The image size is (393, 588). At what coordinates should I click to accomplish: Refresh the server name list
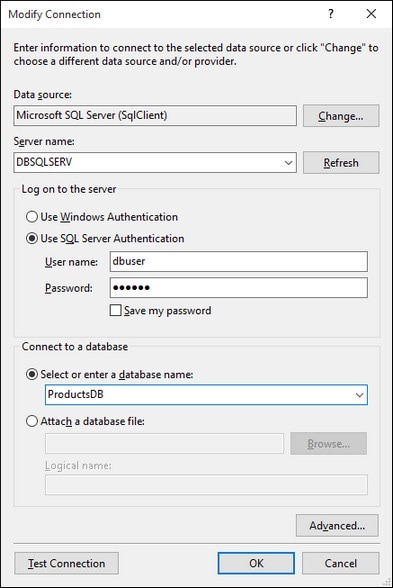point(341,163)
